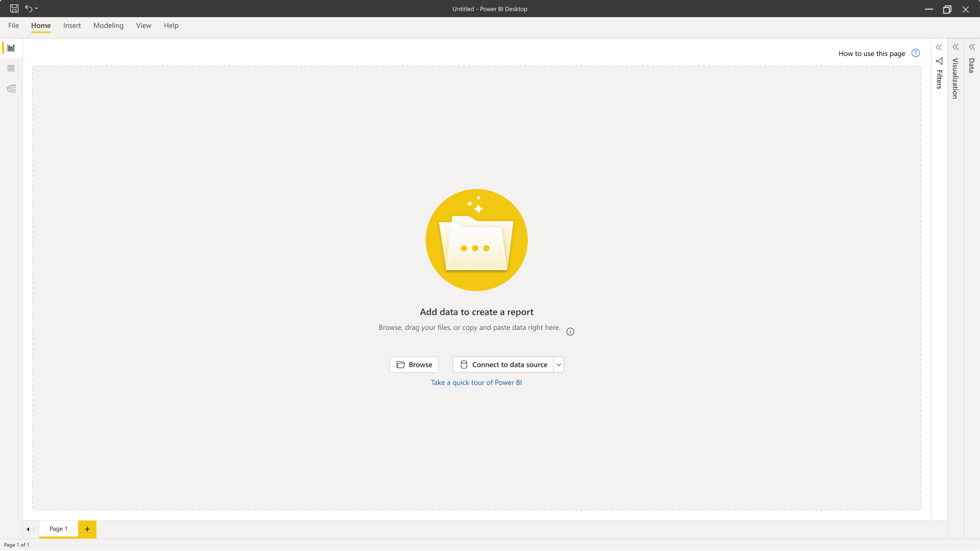Open Connect to data source dropdown arrow

[559, 365]
